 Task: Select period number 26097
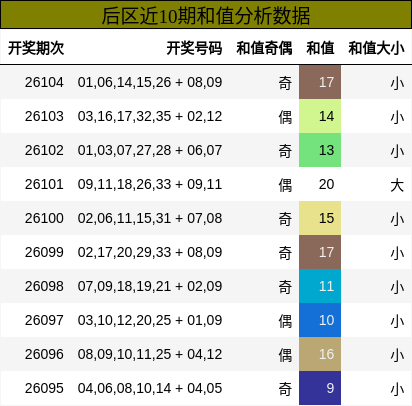(x=44, y=320)
